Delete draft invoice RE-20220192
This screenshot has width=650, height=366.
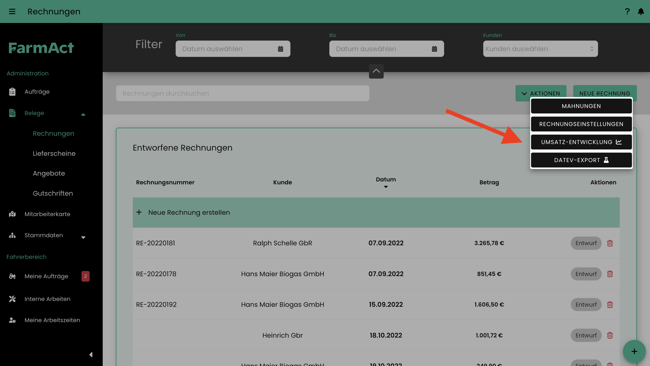click(610, 305)
